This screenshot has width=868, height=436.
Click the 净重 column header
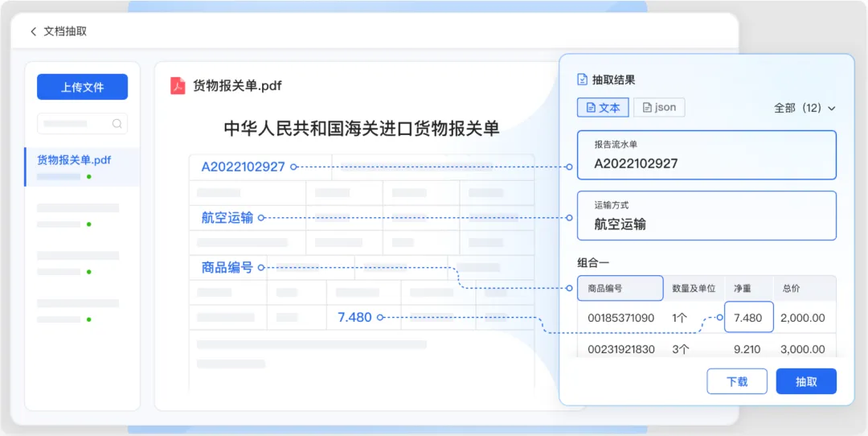(x=743, y=288)
